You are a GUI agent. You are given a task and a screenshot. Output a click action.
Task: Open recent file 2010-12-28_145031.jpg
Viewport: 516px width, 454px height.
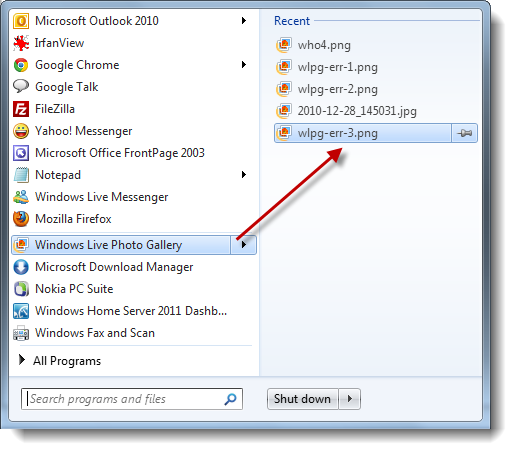click(x=376, y=111)
